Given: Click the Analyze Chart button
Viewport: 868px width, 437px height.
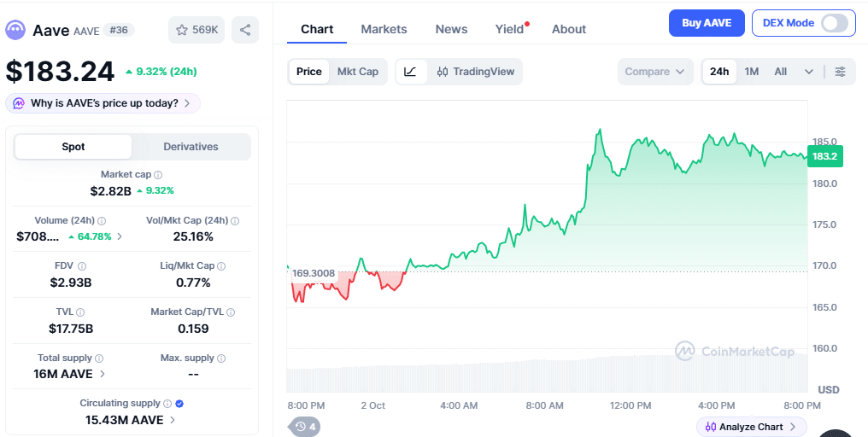Looking at the screenshot, I should click(x=751, y=427).
